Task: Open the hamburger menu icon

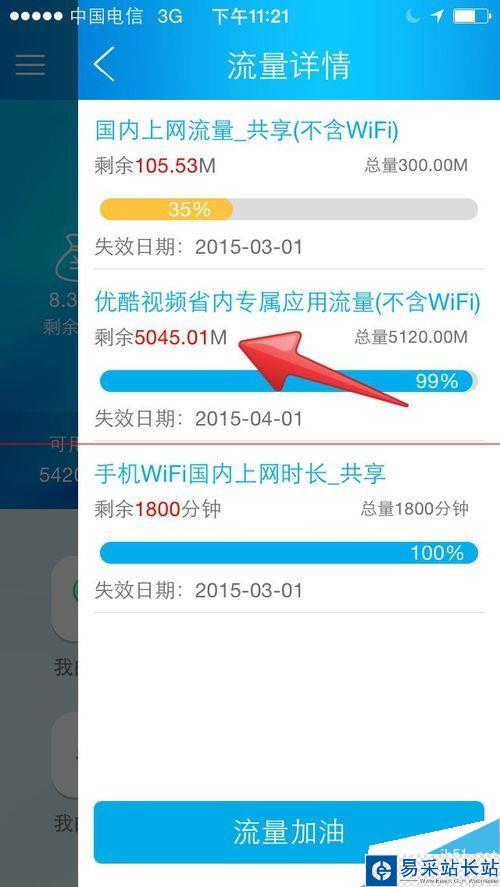Action: point(31,65)
